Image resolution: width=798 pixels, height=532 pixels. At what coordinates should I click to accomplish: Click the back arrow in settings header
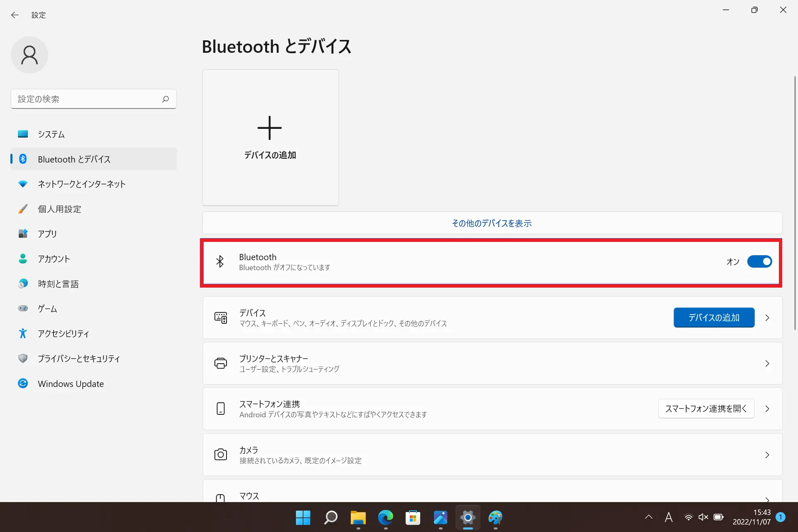pyautogui.click(x=15, y=15)
